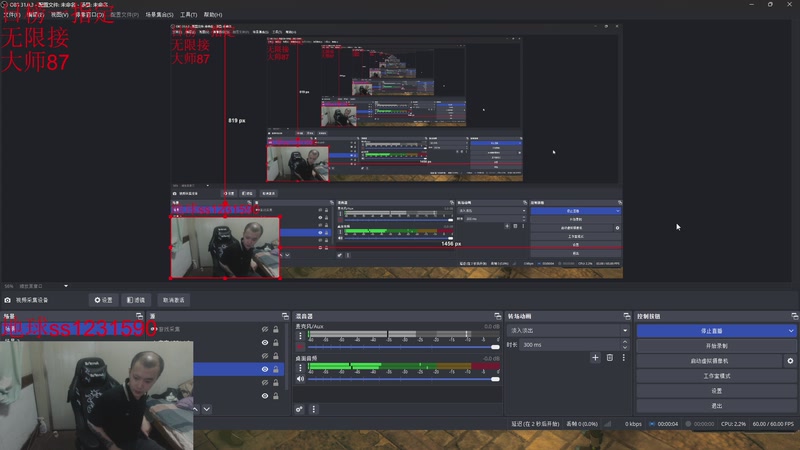The image size is (800, 450).
Task: Open the mixer dock three-dot menu
Action: tap(314, 409)
